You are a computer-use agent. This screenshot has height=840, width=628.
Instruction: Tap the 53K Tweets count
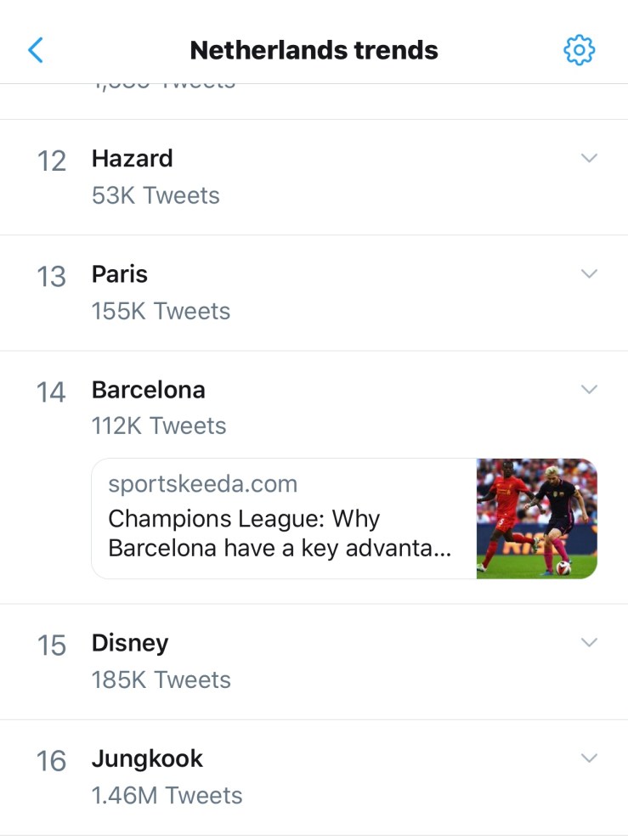[156, 195]
